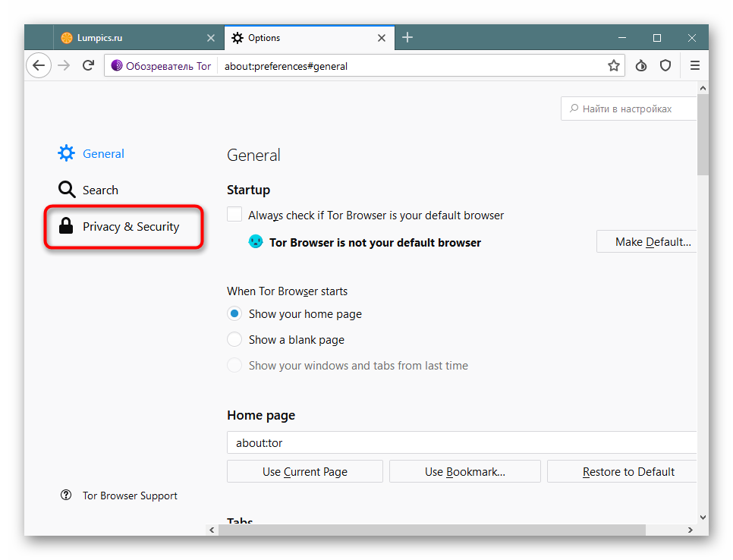Close the Lumpics.ru tab
Viewport: 733px width, 560px height.
click(211, 38)
